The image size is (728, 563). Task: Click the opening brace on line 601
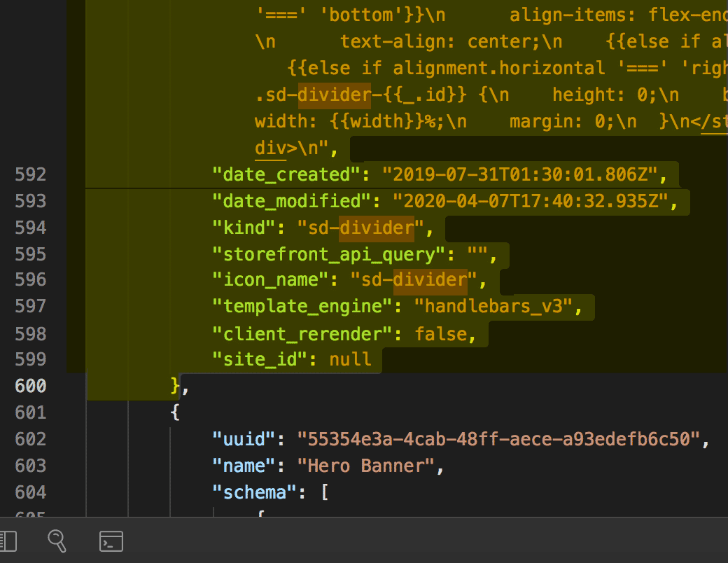tap(175, 412)
